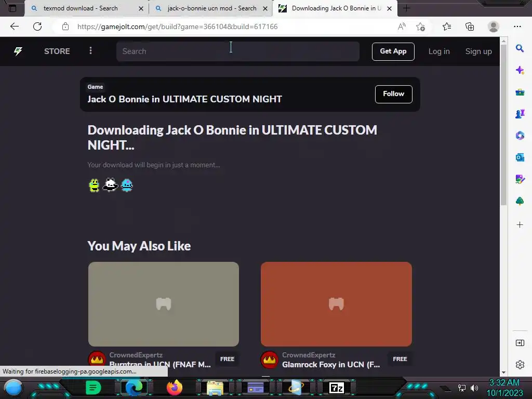Close the texmod download tab

141,8
